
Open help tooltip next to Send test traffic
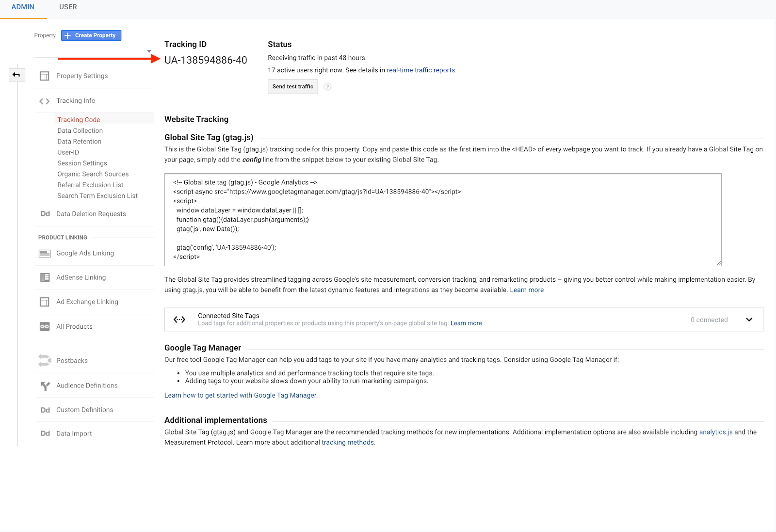point(327,87)
